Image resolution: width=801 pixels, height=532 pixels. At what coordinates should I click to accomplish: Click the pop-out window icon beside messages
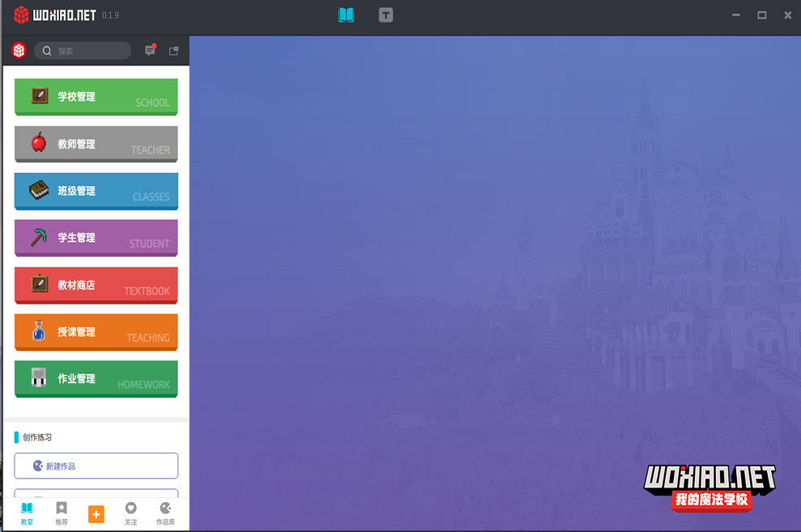pos(174,51)
